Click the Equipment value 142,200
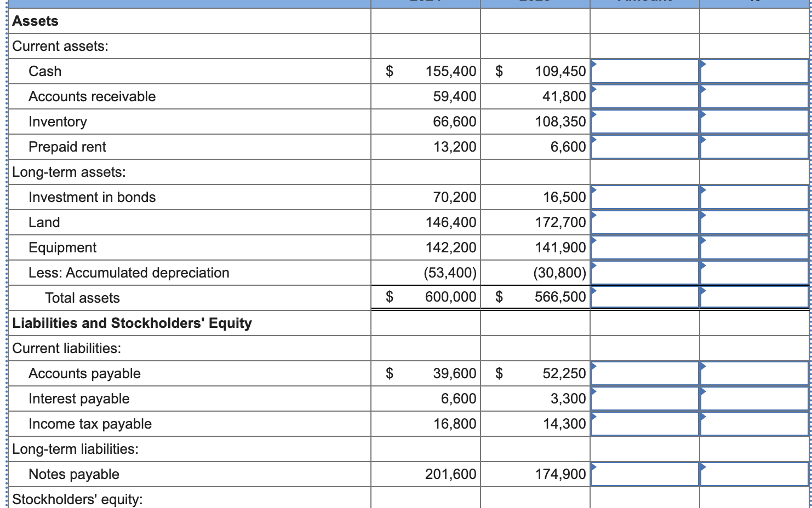 451,247
